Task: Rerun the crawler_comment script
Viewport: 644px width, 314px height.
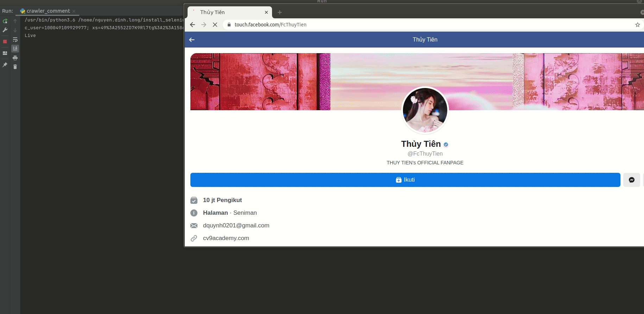Action: click(5, 21)
